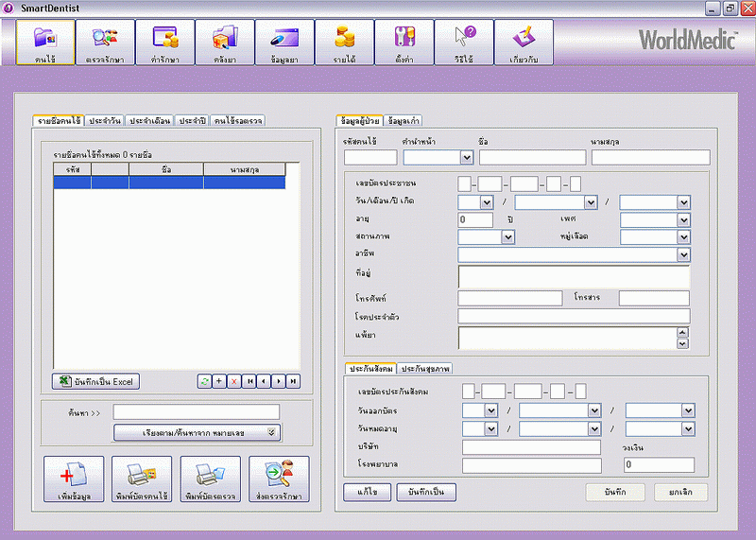The width and height of the screenshot is (756, 540).
Task: Click the โทรศัพท์ telephone field
Action: pyautogui.click(x=510, y=298)
